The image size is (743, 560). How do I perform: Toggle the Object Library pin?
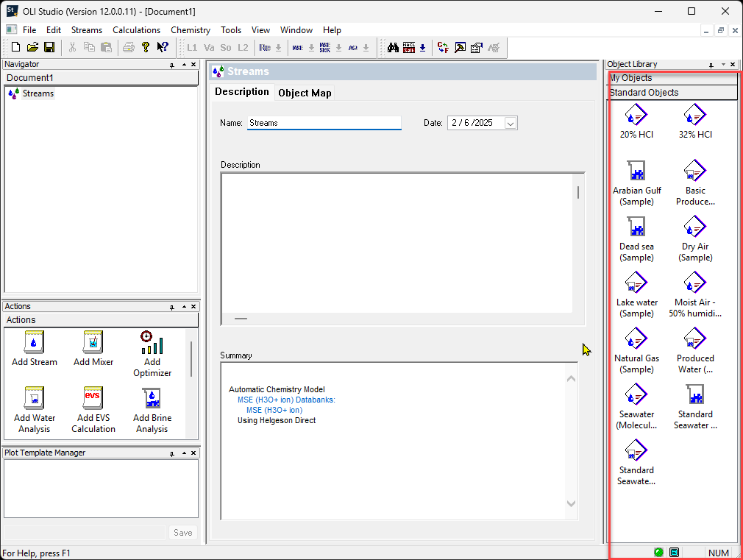711,65
